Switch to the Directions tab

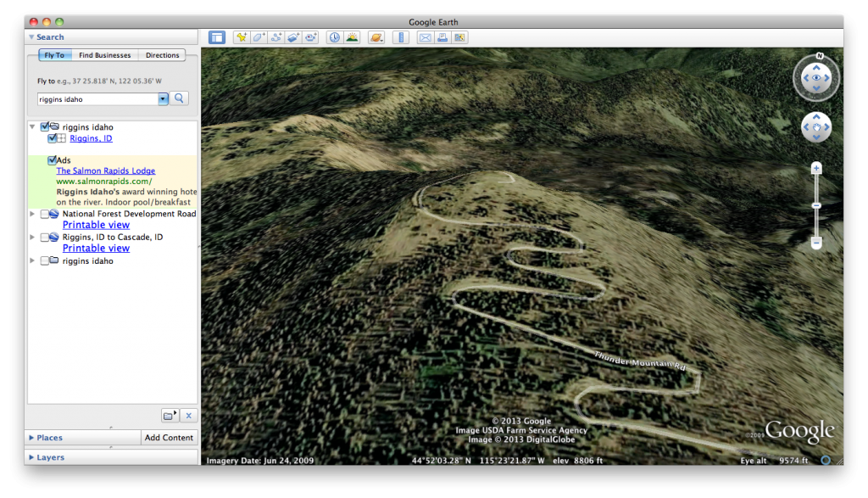pyautogui.click(x=162, y=55)
